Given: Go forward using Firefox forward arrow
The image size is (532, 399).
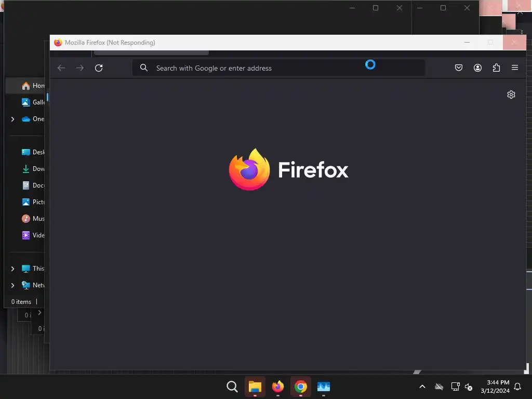Looking at the screenshot, I should click(79, 68).
